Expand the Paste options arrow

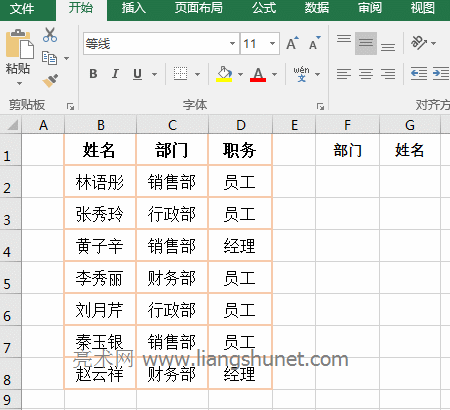point(19,83)
